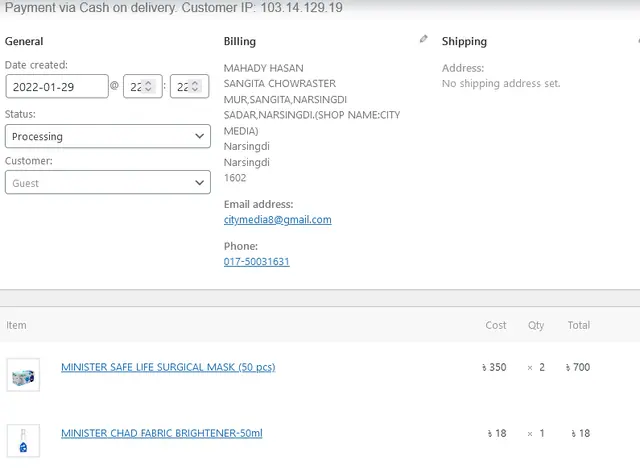The height and width of the screenshot is (473, 640).
Task: Click the fabric brightener product thumbnail
Action: point(23,441)
